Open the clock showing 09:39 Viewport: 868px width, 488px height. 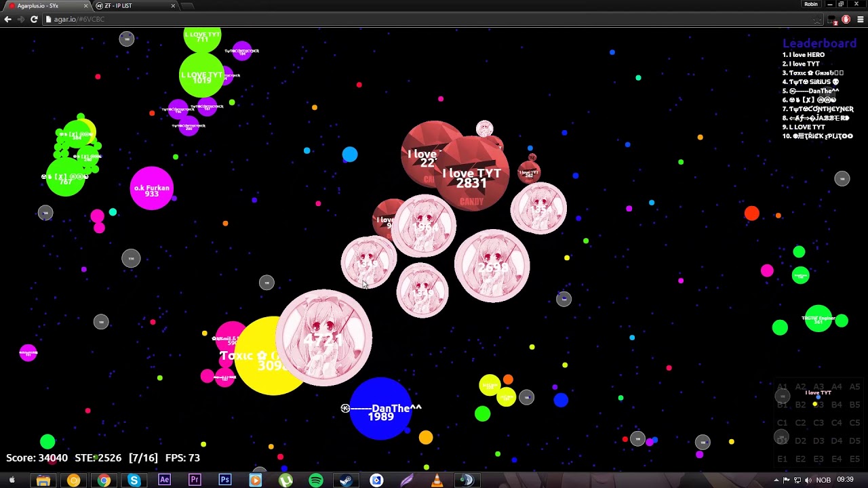[x=845, y=480]
